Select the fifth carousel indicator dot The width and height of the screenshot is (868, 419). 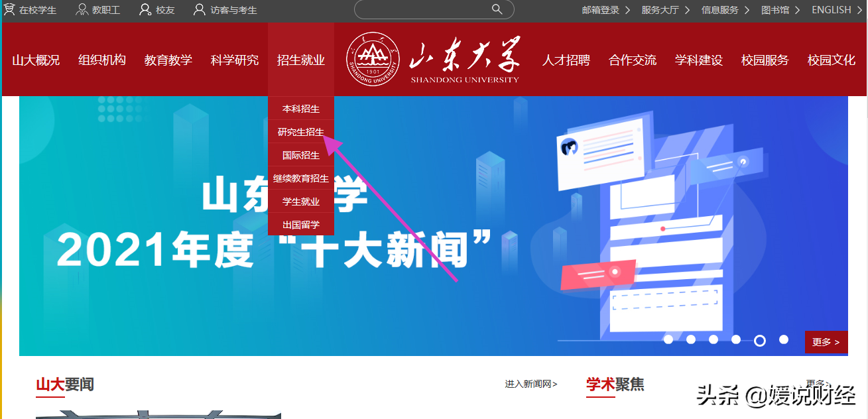click(x=759, y=340)
